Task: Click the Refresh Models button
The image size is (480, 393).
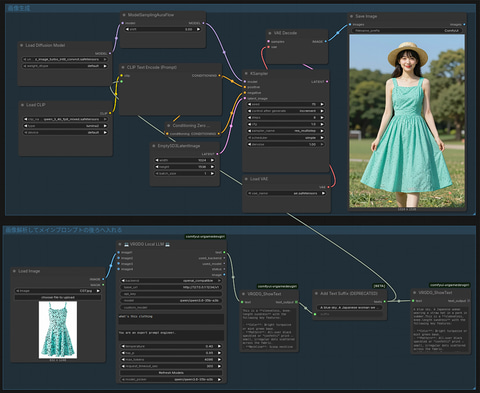Action: (x=171, y=373)
